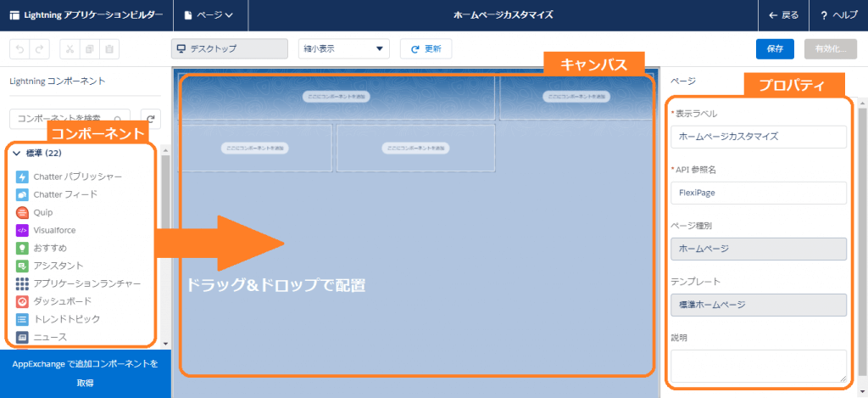The width and height of the screenshot is (868, 398).
Task: Click the Lightning コンポーネント panel heading
Action: (58, 81)
